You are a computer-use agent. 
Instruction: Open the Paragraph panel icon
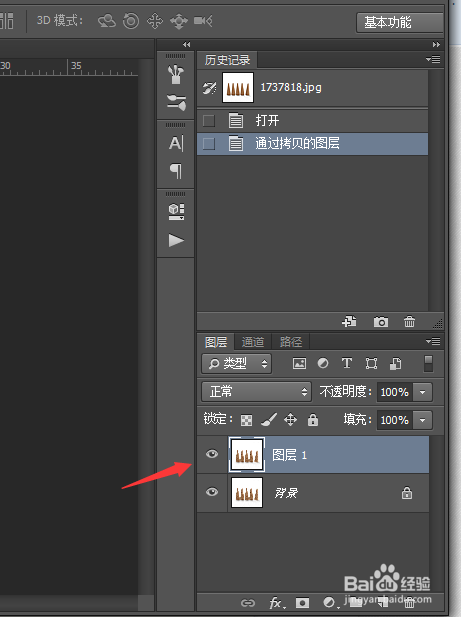click(176, 171)
